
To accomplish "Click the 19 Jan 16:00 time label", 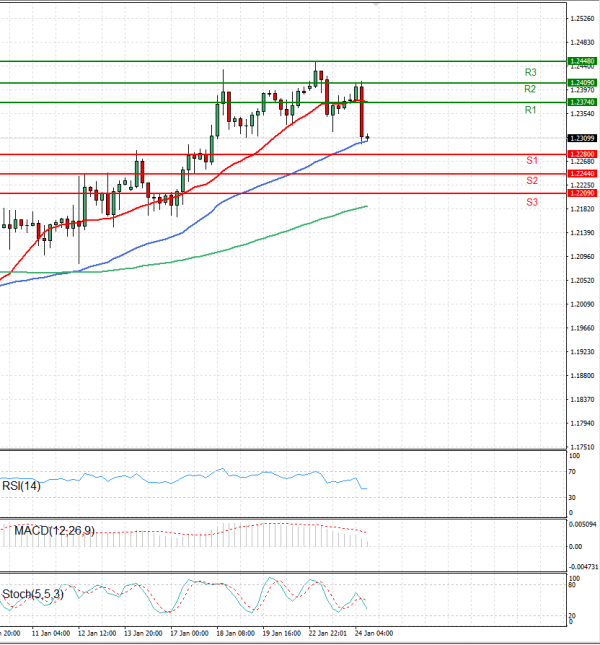I will [x=282, y=633].
